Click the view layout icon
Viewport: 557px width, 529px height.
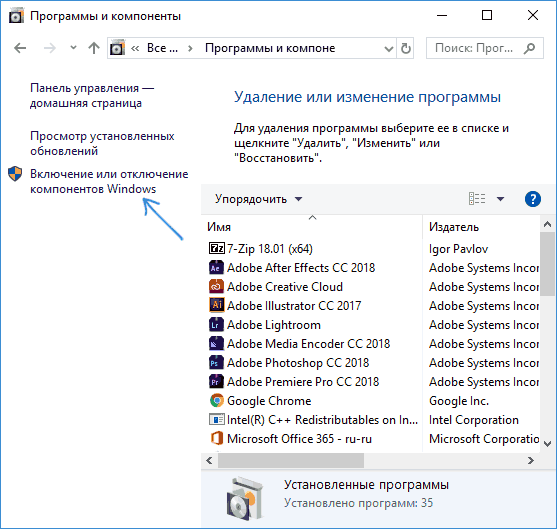(477, 199)
